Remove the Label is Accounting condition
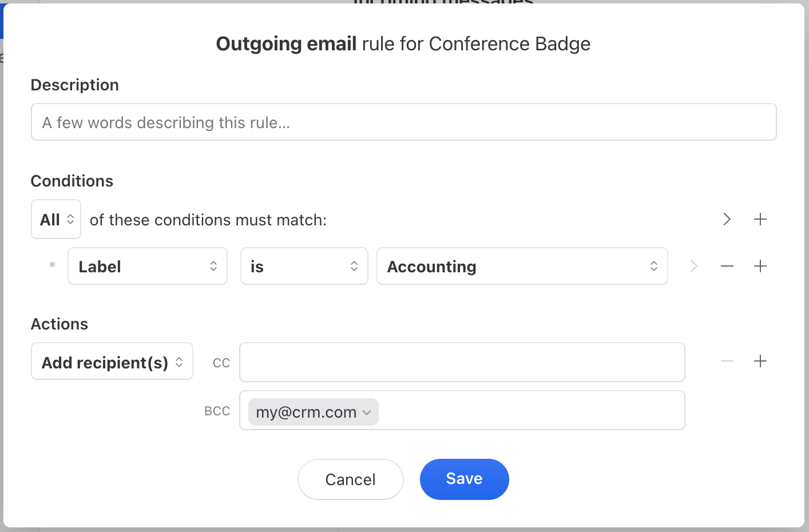 click(x=727, y=266)
